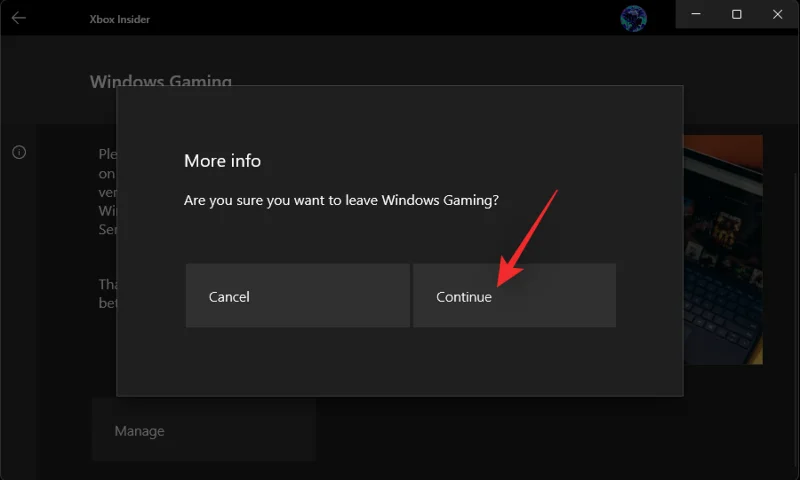This screenshot has width=800, height=480.
Task: Click the 'Xbox Insider' title text
Action: pos(119,19)
